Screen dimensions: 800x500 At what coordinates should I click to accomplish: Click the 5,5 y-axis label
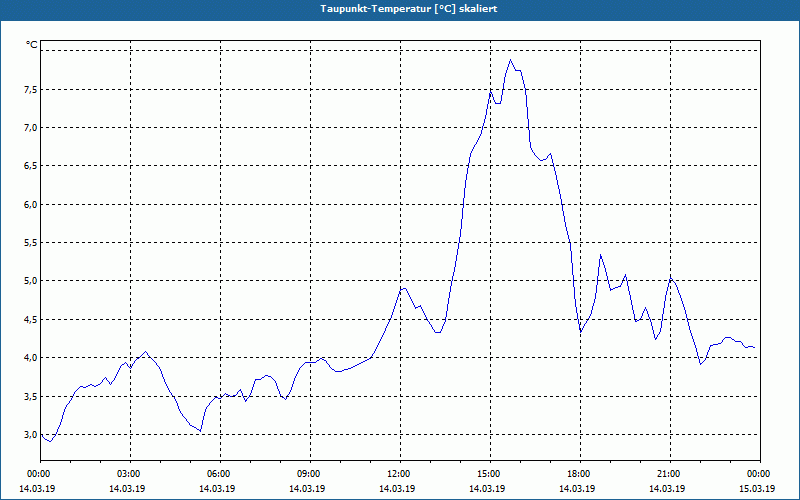pyautogui.click(x=32, y=243)
